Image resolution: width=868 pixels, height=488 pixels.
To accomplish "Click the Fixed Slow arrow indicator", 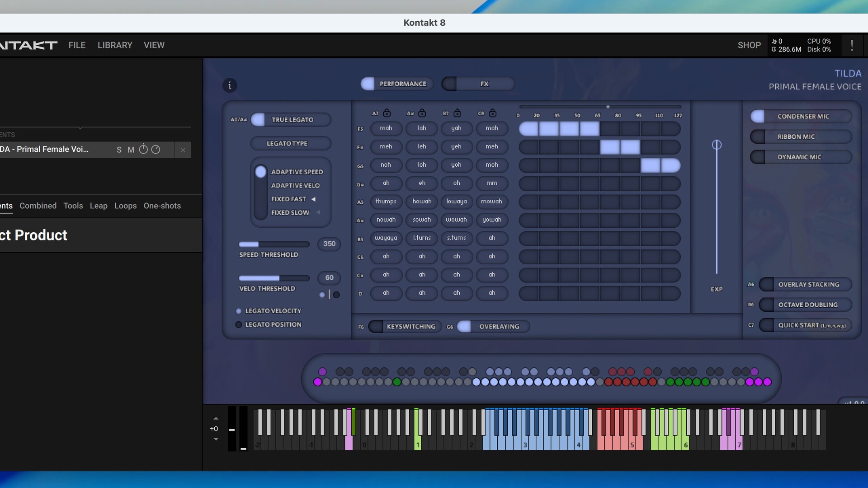I will coord(318,212).
